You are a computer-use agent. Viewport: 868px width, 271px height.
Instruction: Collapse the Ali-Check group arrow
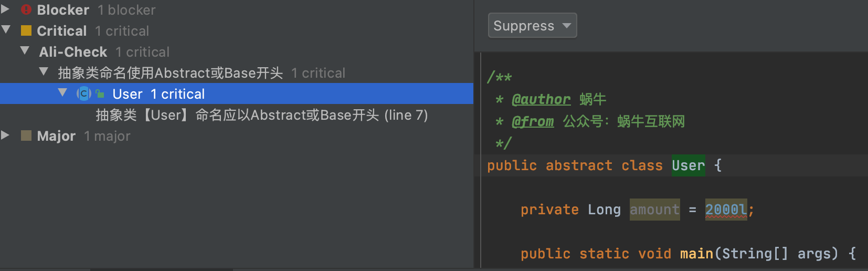point(25,51)
